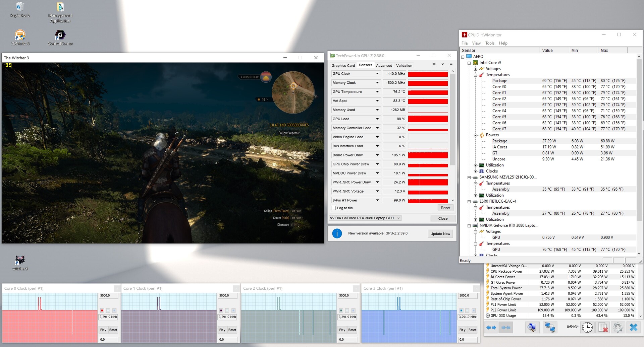The image size is (644, 347).
Task: Collapse the SAMSUNG MZVL2512HCJQ drive node
Action: tap(469, 178)
